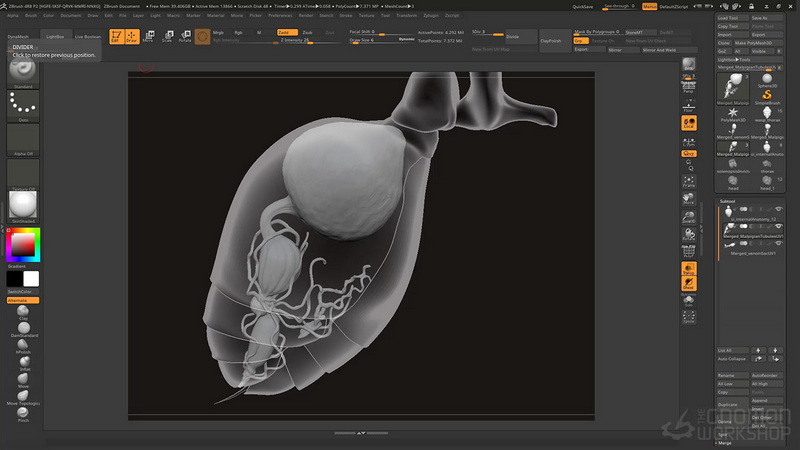This screenshot has height=450, width=800.
Task: Collapse the Subtool panel header
Action: [727, 201]
